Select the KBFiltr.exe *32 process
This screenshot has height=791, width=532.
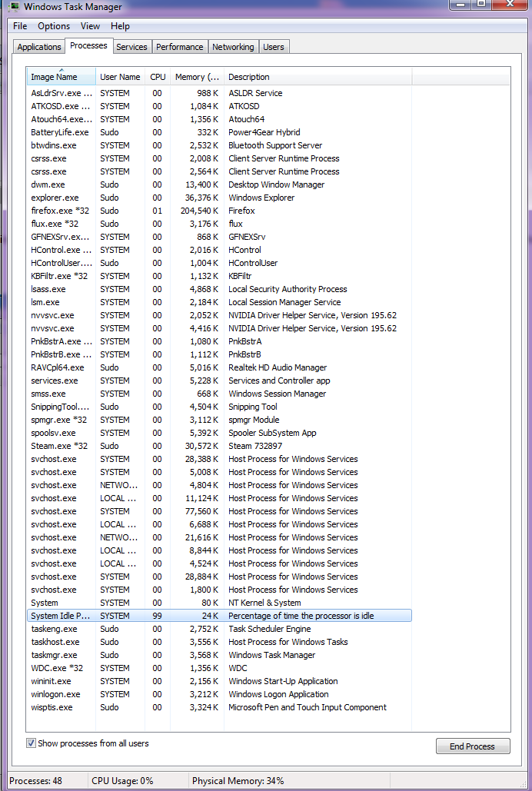219,276
